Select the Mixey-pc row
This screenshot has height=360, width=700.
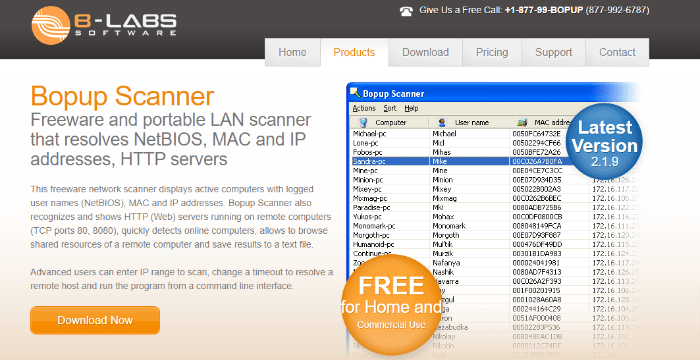tap(494, 189)
